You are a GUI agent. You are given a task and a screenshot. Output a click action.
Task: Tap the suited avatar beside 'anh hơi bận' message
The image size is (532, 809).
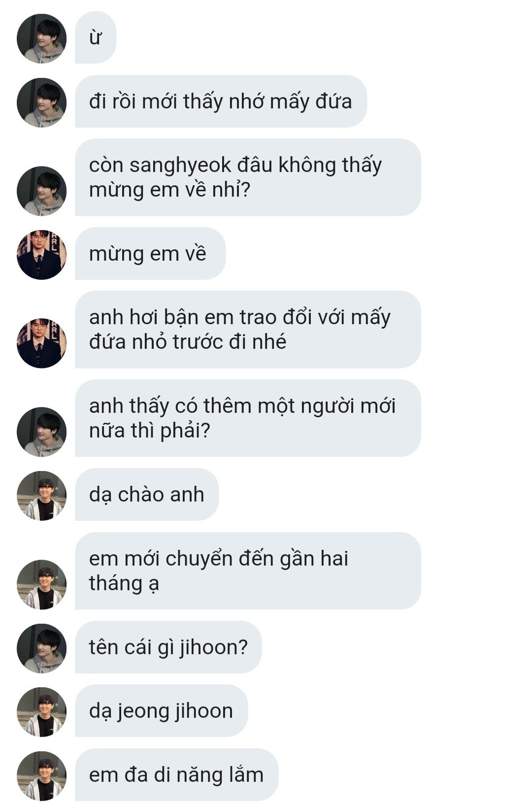click(41, 343)
